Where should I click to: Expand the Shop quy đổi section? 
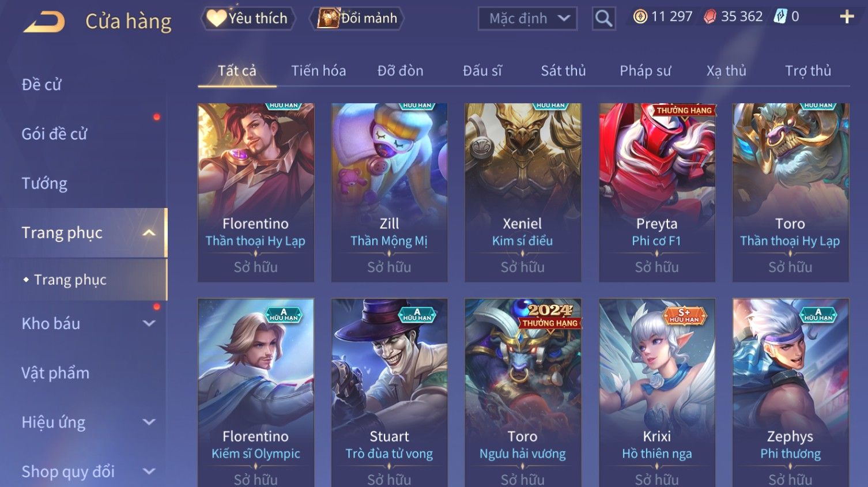[149, 471]
